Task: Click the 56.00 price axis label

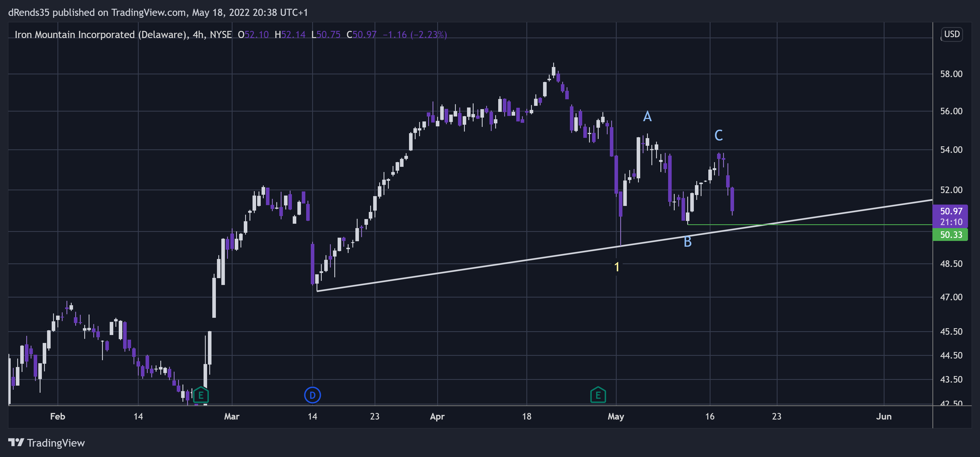Action: 951,111
